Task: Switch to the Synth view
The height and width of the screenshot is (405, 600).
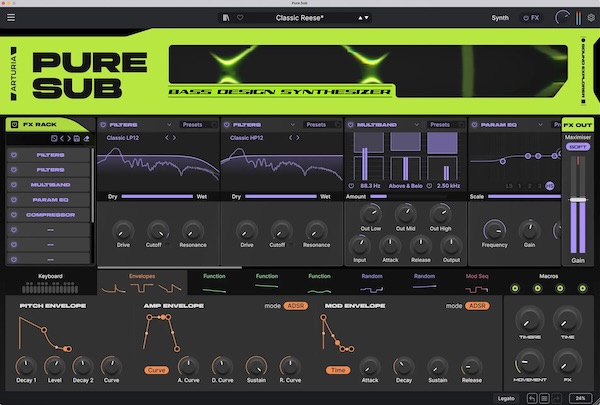Action: (500, 18)
